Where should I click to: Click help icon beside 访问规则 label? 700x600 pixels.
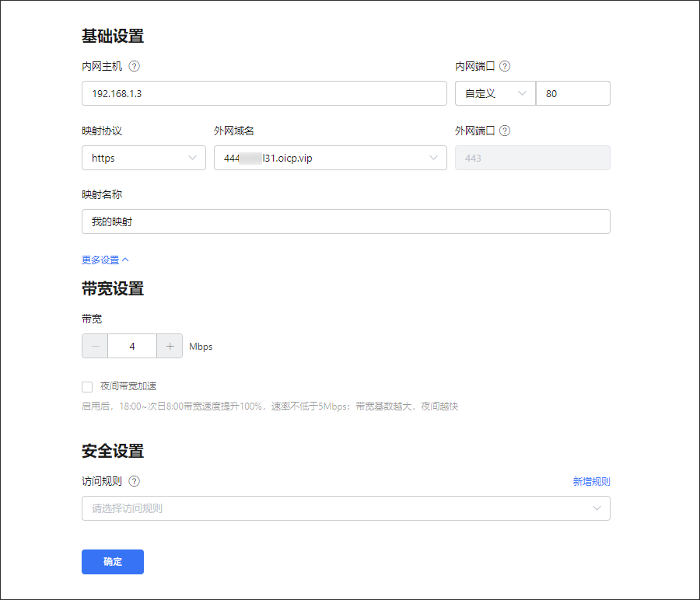pyautogui.click(x=134, y=481)
